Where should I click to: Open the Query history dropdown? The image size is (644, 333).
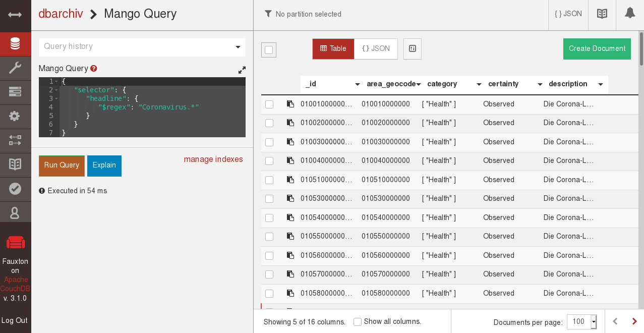click(x=142, y=47)
